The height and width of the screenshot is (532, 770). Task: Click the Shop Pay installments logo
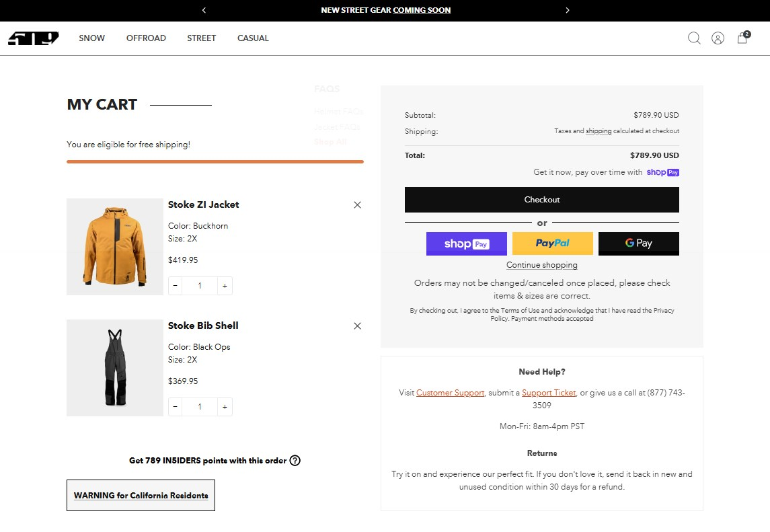[x=662, y=172]
